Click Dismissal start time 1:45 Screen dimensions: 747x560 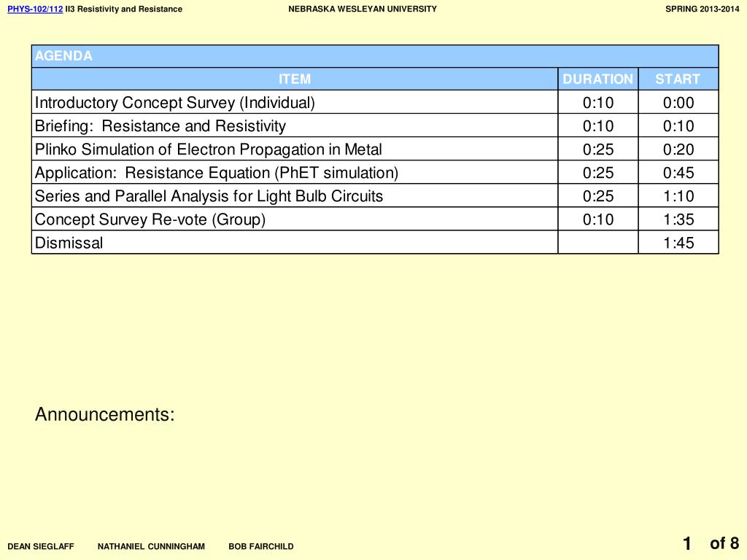tap(678, 242)
